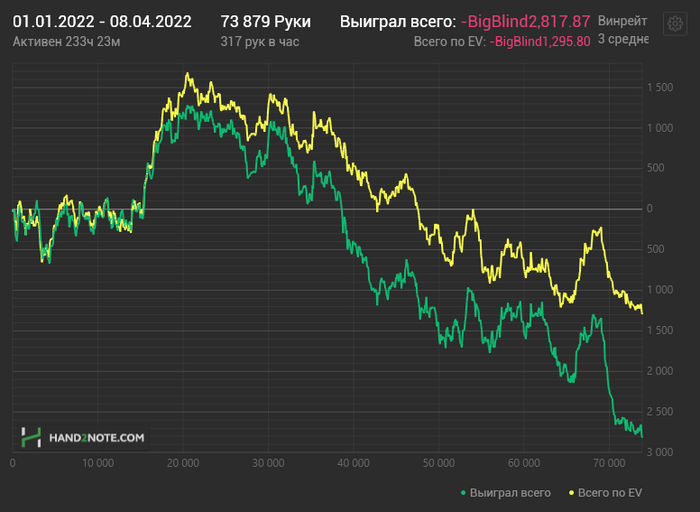700x512 pixels.
Task: Click the green legend dot for Выиграл всего
Action: click(x=463, y=493)
